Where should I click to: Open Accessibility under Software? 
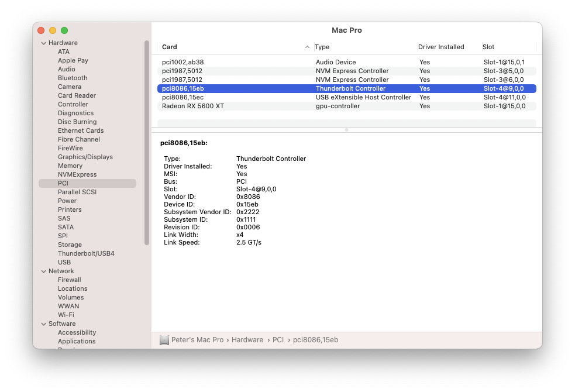77,333
